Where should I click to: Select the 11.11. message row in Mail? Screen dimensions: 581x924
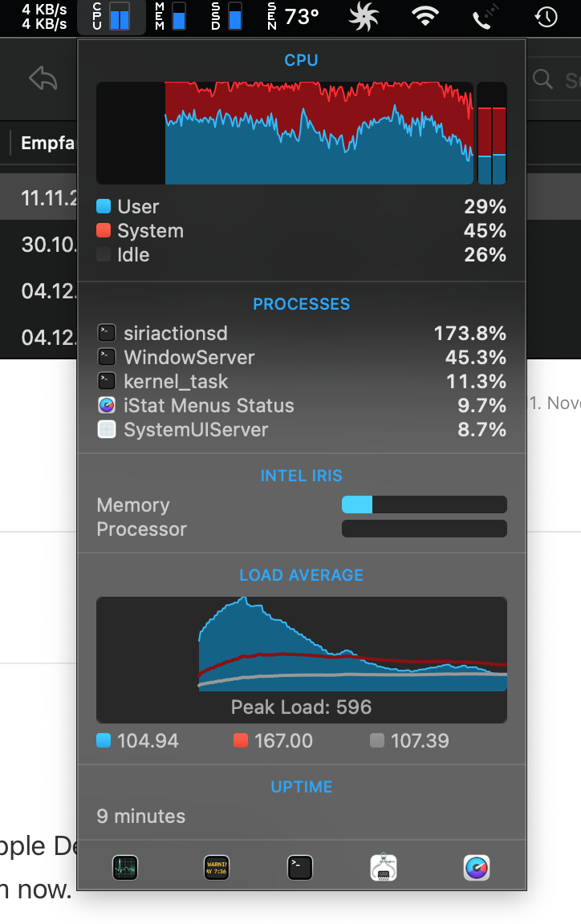coord(39,197)
